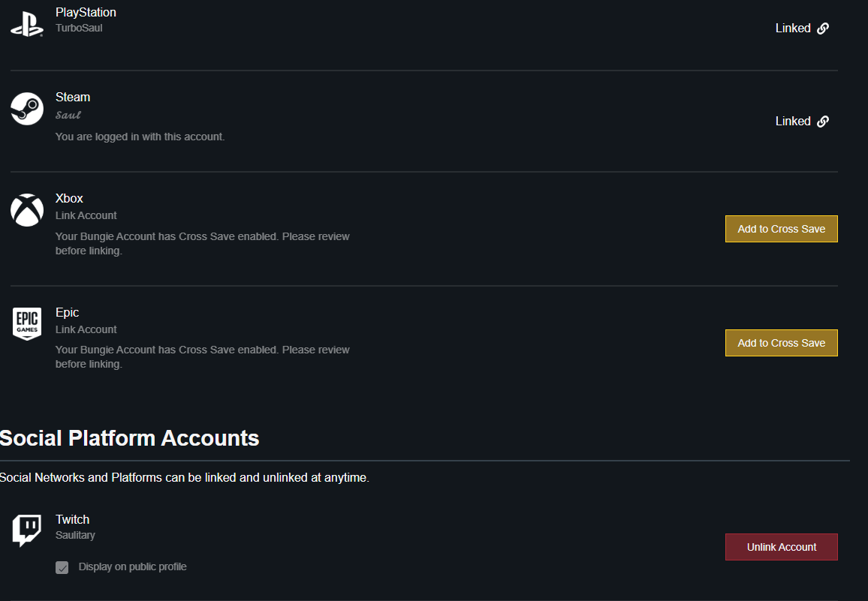868x601 pixels.
Task: Click the Linked status beside Steam
Action: (793, 122)
